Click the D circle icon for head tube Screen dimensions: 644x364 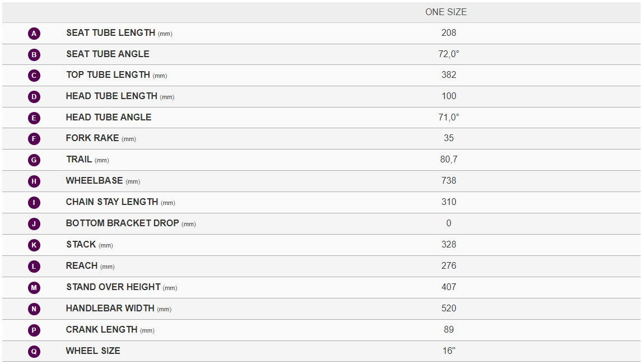pyautogui.click(x=34, y=97)
